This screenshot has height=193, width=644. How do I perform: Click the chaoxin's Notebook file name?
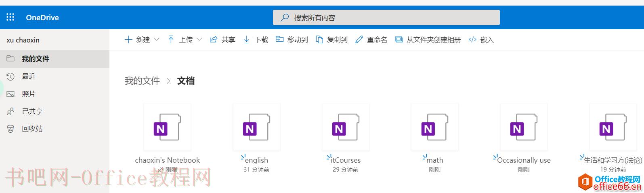point(167,160)
